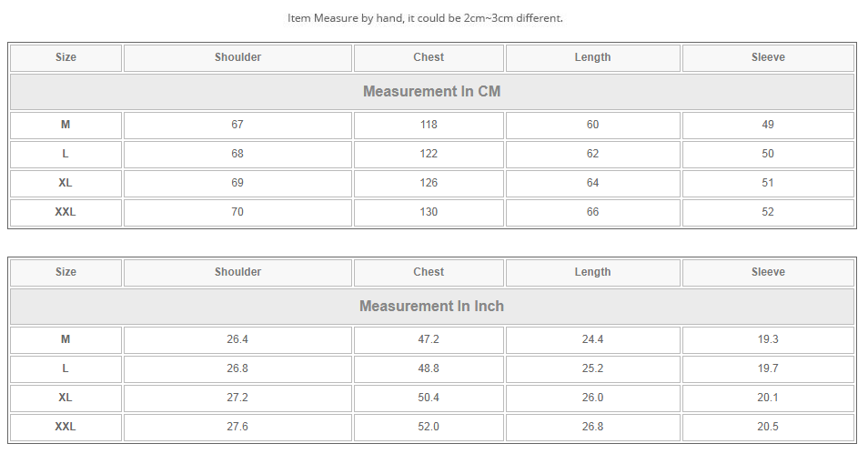The width and height of the screenshot is (868, 464).
Task: Click the 'Item Measure by hand' note text
Action: coord(425,18)
